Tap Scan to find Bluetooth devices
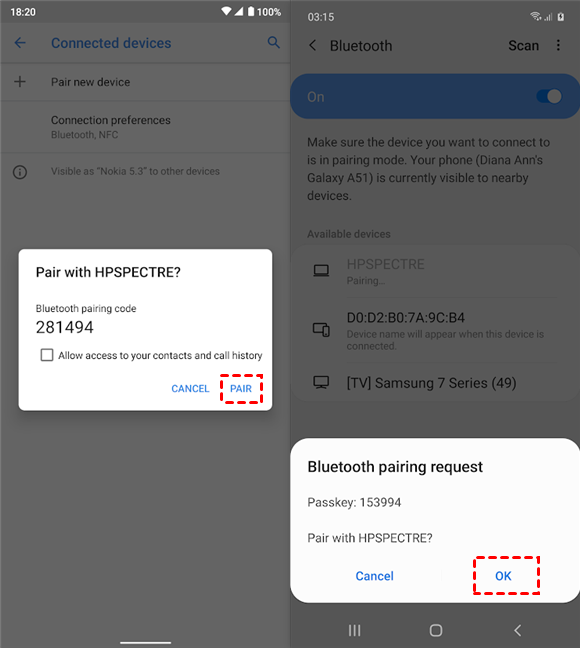The image size is (580, 648). [523, 45]
